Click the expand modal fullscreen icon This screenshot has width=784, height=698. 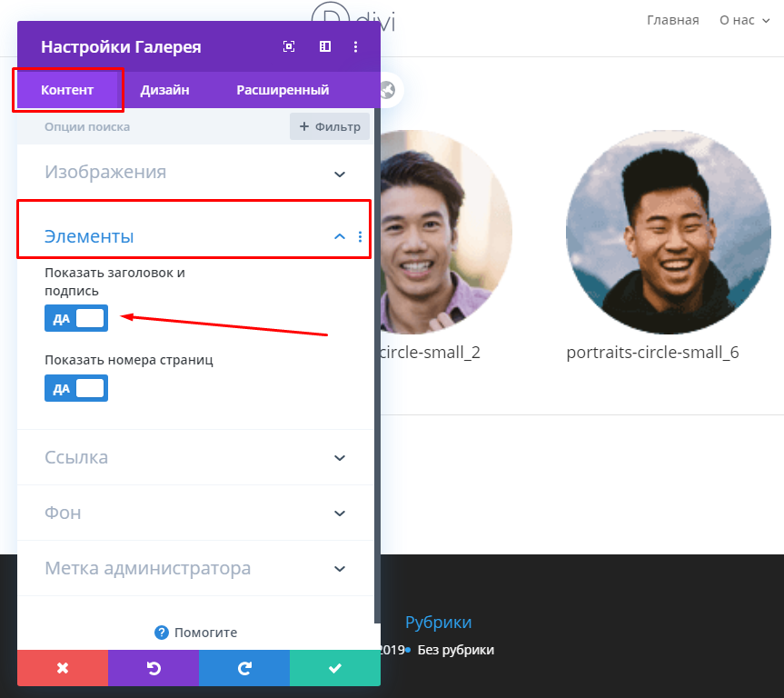click(289, 47)
